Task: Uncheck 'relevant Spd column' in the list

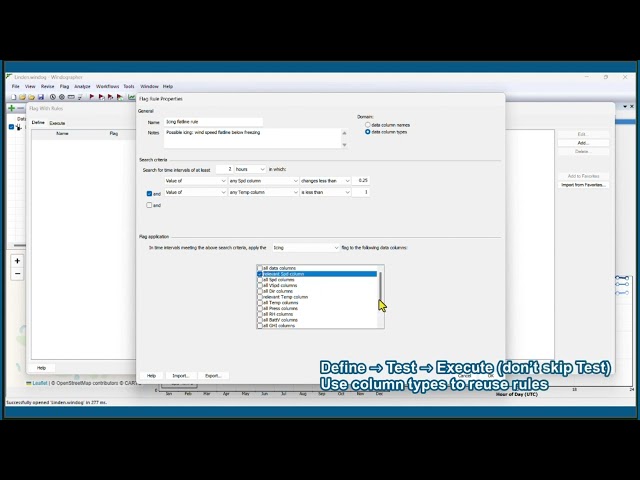Action: pos(260,274)
